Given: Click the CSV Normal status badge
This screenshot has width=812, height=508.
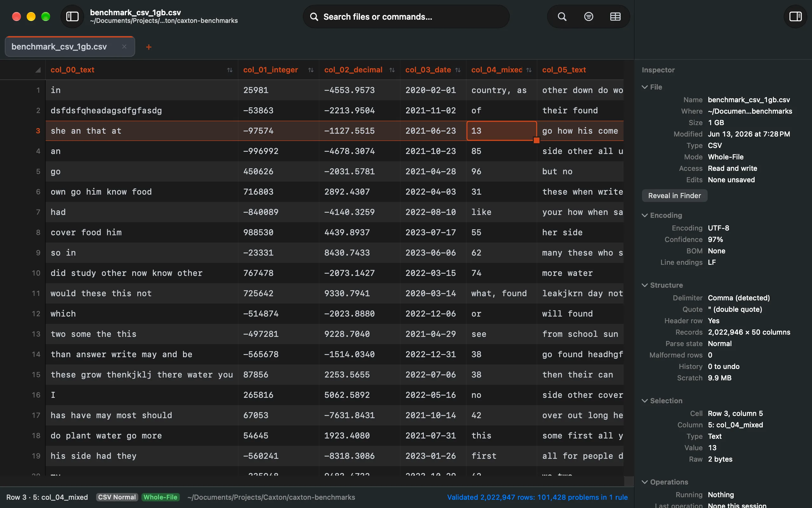Looking at the screenshot, I should point(117,497).
